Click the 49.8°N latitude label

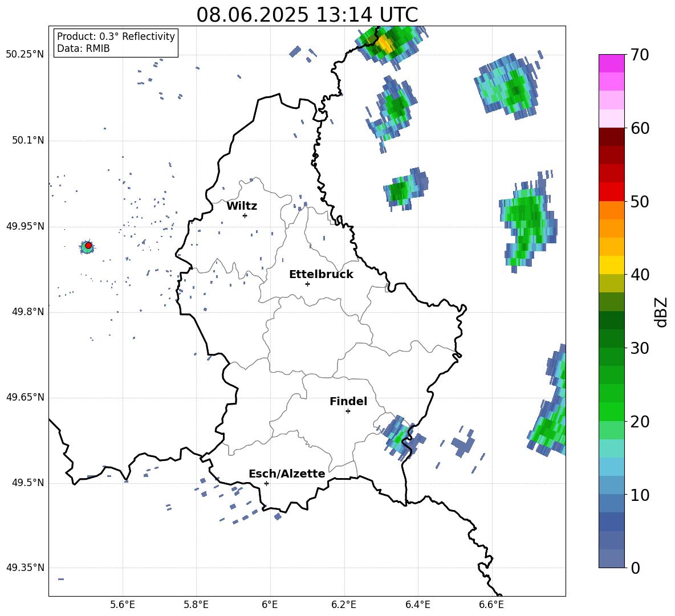[27, 312]
